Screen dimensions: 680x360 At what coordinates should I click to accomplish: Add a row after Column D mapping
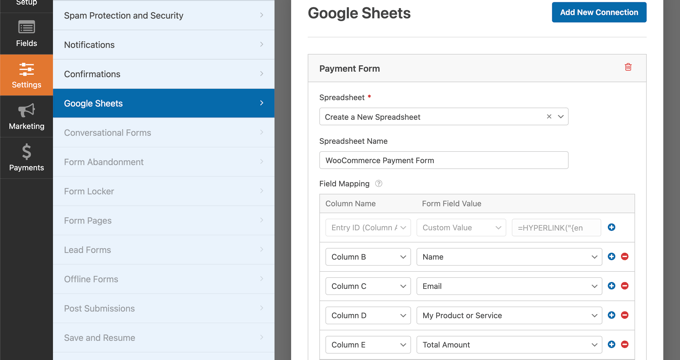(x=611, y=315)
